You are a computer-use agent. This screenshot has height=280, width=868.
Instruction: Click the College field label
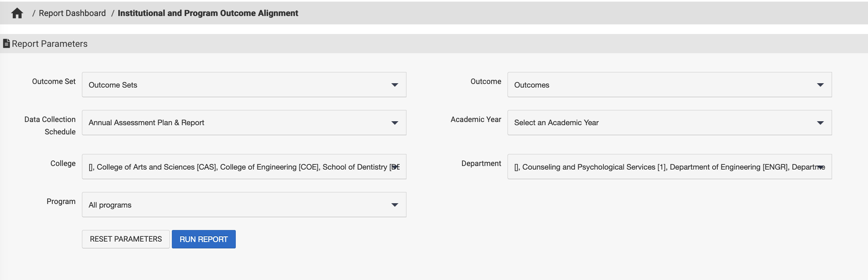tap(63, 164)
